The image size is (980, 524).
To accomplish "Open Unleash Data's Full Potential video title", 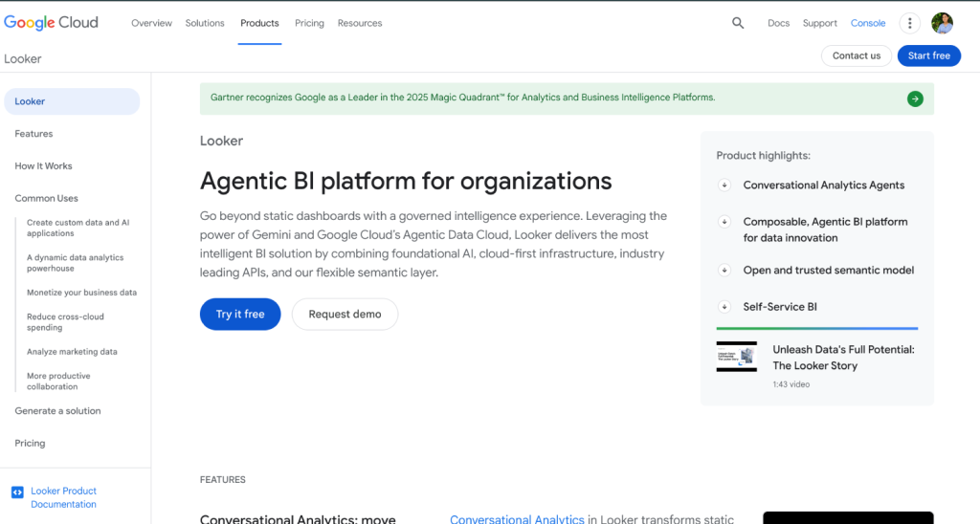I will click(843, 358).
